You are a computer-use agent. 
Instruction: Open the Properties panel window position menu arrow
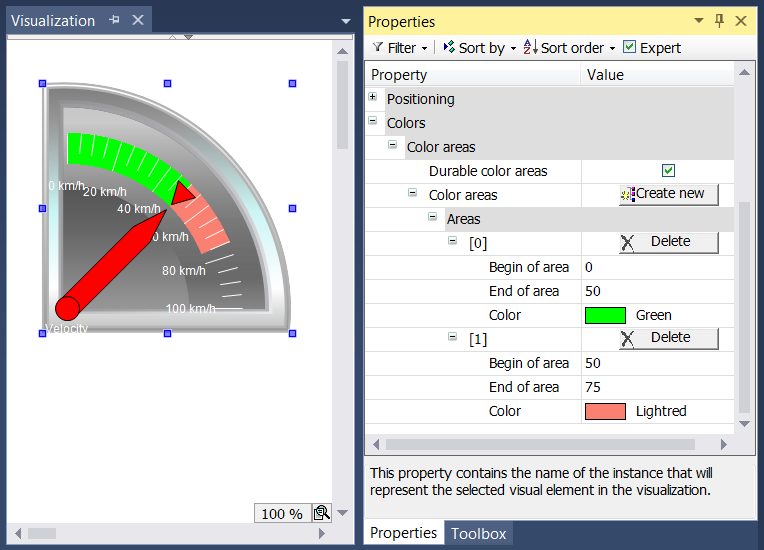click(699, 20)
